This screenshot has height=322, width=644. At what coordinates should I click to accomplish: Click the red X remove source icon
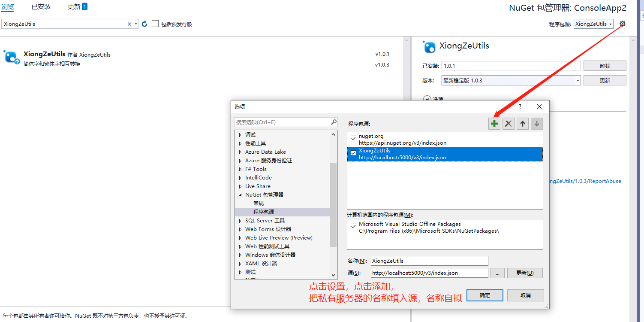(509, 124)
